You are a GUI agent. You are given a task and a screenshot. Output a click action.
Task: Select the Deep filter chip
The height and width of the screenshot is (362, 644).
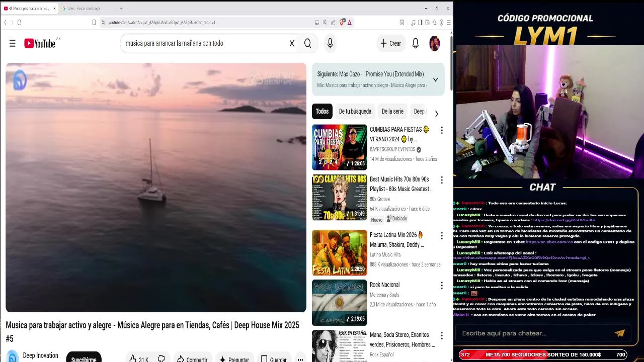419,111
